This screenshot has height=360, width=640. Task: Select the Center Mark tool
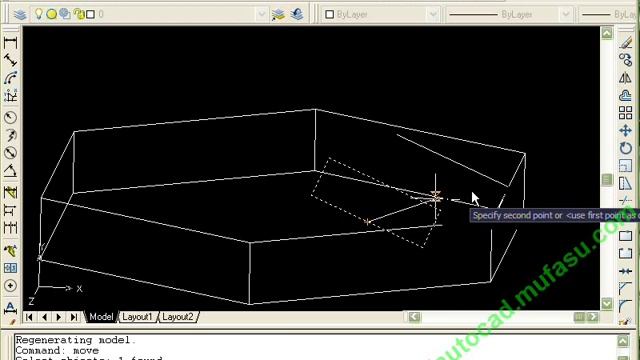click(x=11, y=286)
